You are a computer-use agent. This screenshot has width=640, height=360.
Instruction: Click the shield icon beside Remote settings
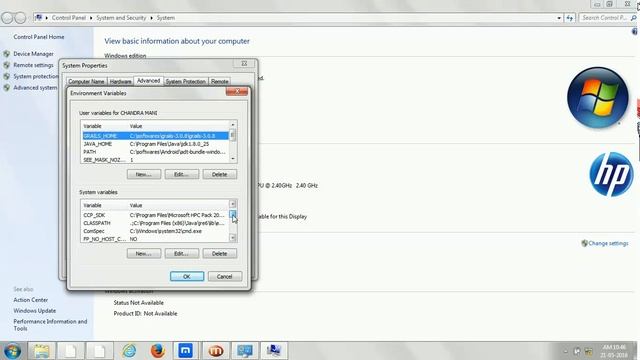pos(7,65)
